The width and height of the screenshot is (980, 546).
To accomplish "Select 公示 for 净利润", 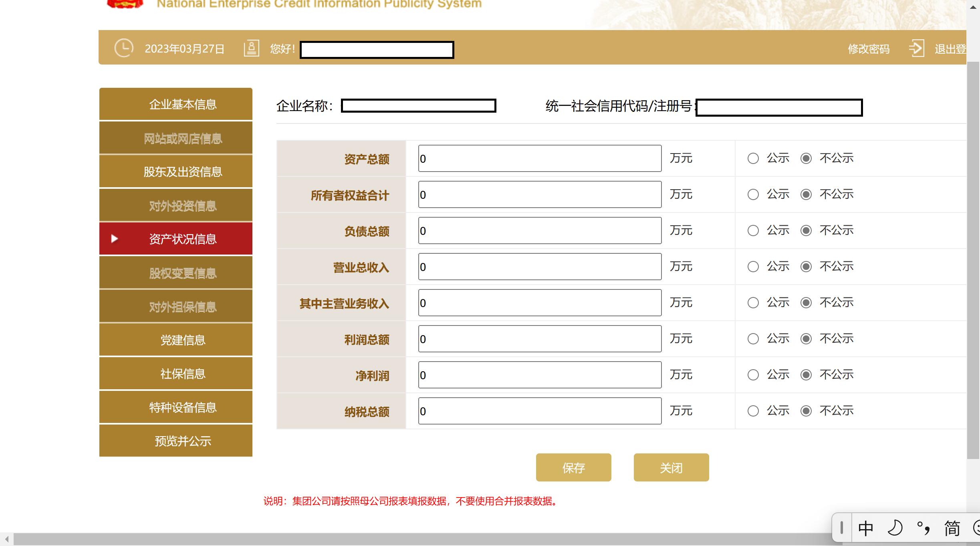I will tap(753, 375).
